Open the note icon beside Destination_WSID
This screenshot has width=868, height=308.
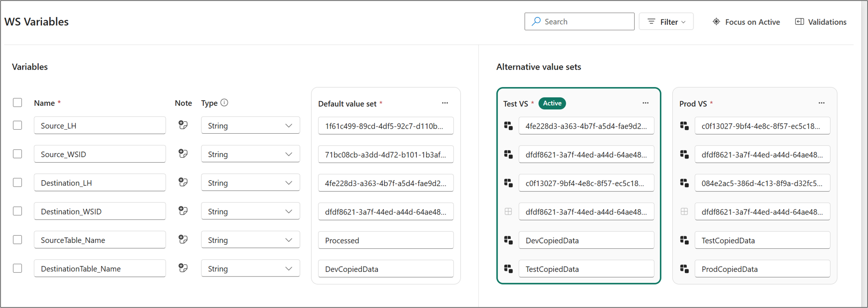[x=183, y=211]
